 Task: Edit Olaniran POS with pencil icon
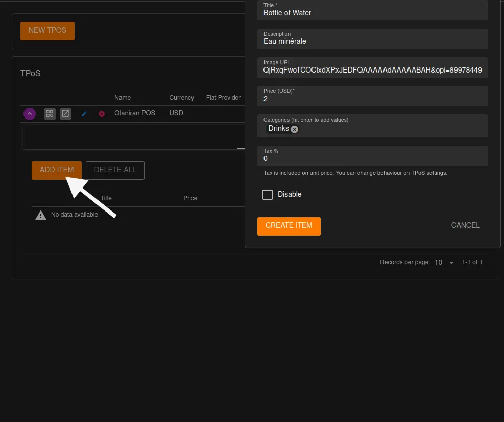(84, 114)
